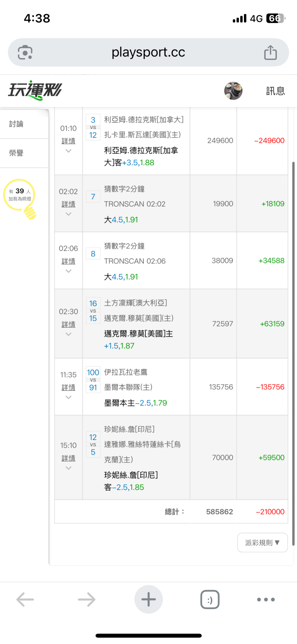Screen dimensions: 297x644
Task: Switch to the 榮譽 tab
Action: point(16,153)
